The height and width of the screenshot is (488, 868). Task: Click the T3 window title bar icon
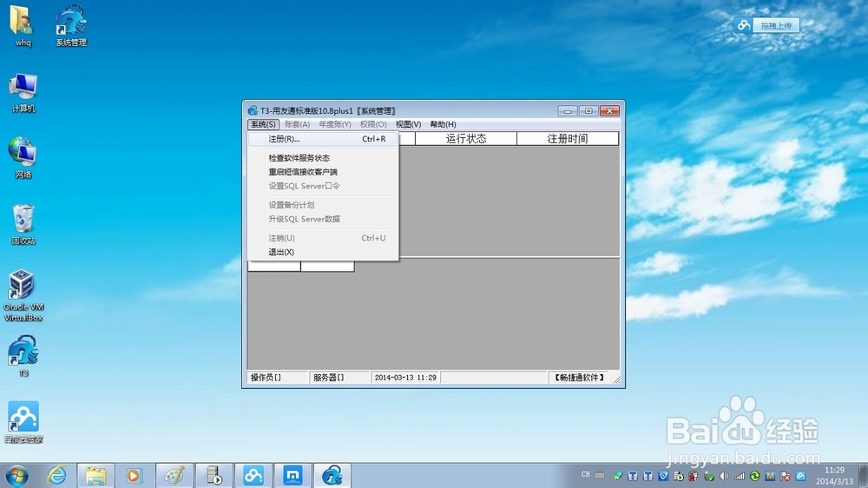click(253, 111)
